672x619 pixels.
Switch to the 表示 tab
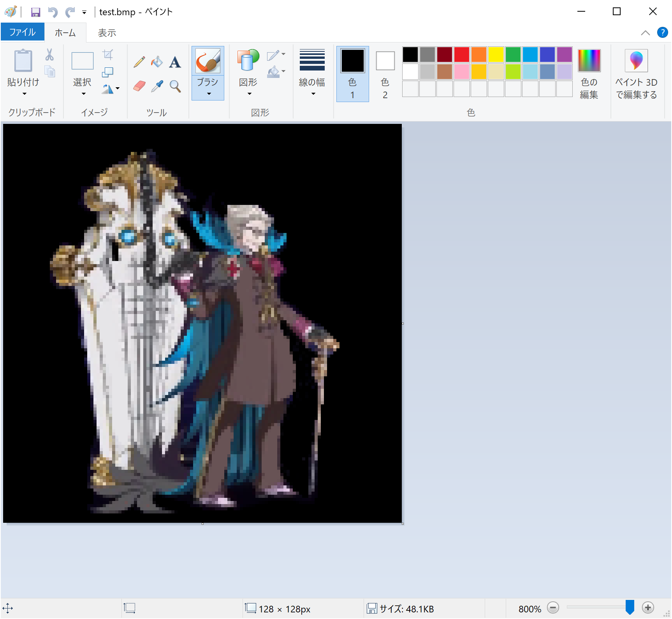point(107,33)
